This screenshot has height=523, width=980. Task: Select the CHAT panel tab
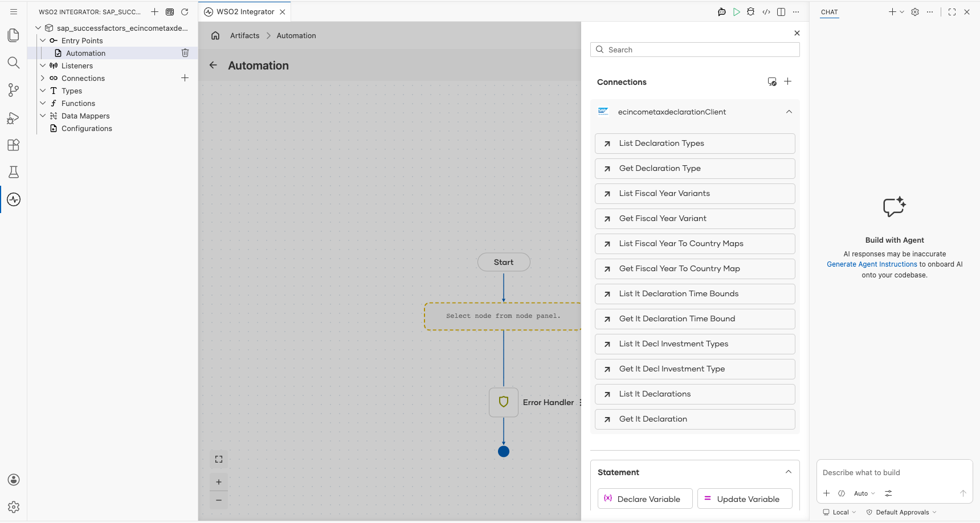pos(830,12)
